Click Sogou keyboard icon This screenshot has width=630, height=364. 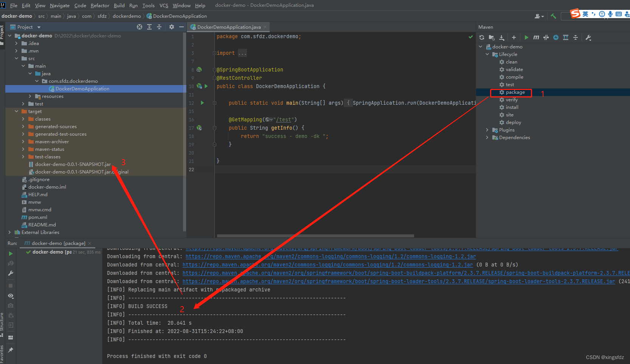(x=619, y=14)
